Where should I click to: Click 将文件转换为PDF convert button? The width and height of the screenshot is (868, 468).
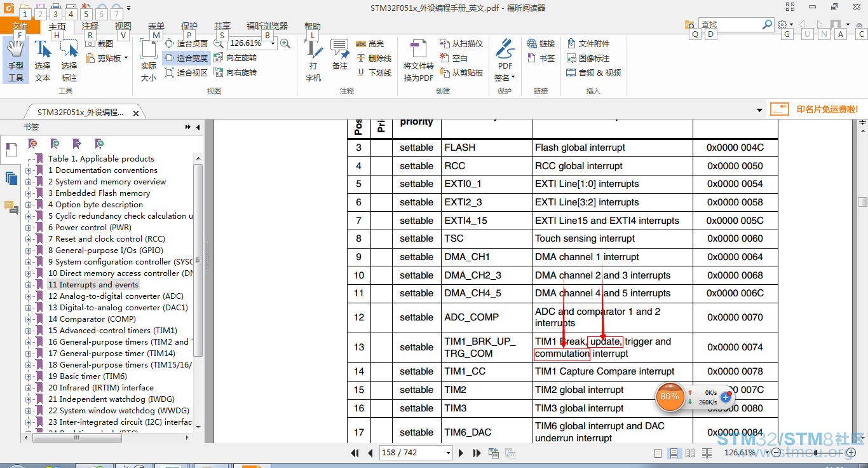(419, 60)
